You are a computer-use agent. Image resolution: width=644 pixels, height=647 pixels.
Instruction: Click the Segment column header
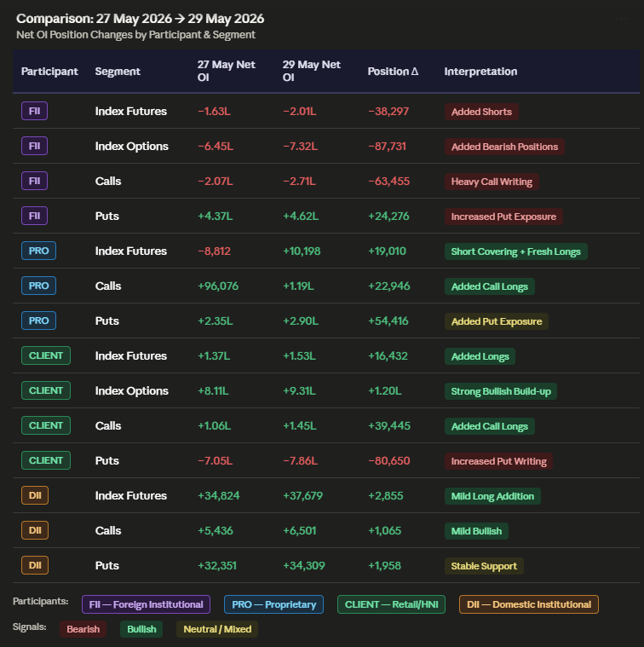pyautogui.click(x=118, y=72)
